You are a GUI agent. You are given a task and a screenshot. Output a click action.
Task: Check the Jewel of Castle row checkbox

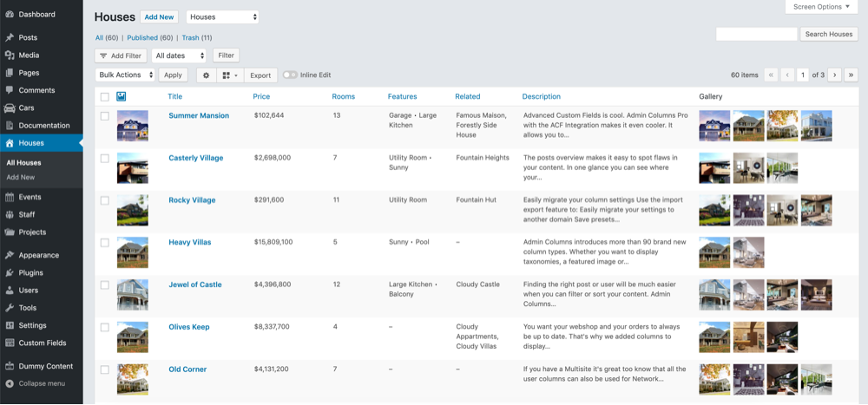(x=105, y=285)
